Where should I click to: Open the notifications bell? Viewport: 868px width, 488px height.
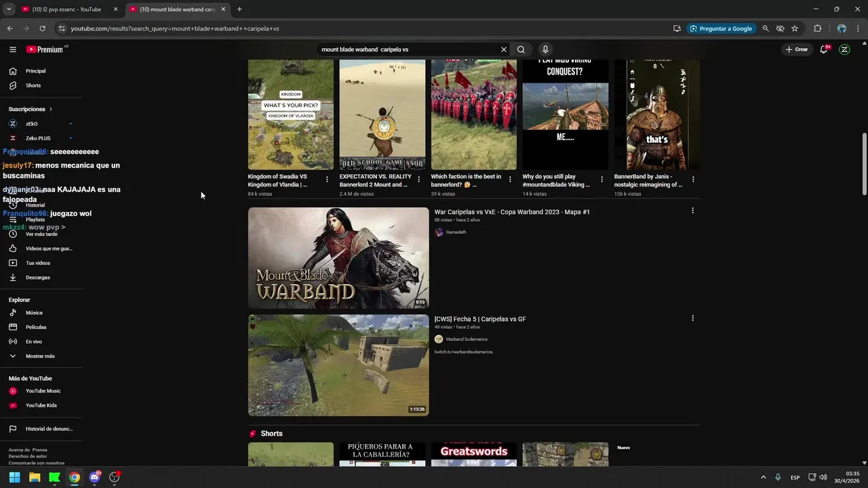tap(824, 49)
